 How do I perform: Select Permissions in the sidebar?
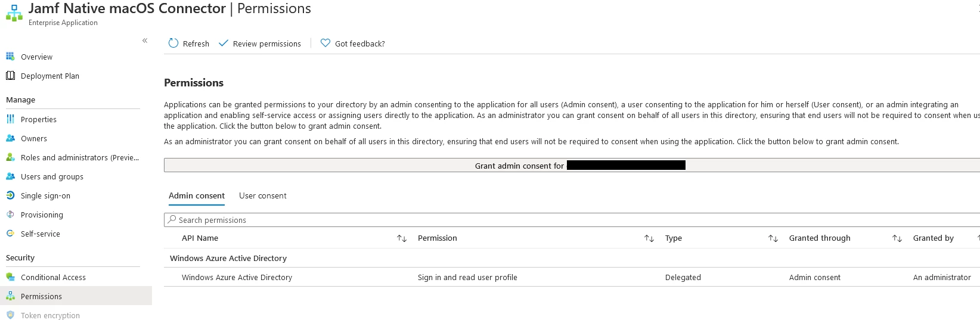click(x=76, y=296)
